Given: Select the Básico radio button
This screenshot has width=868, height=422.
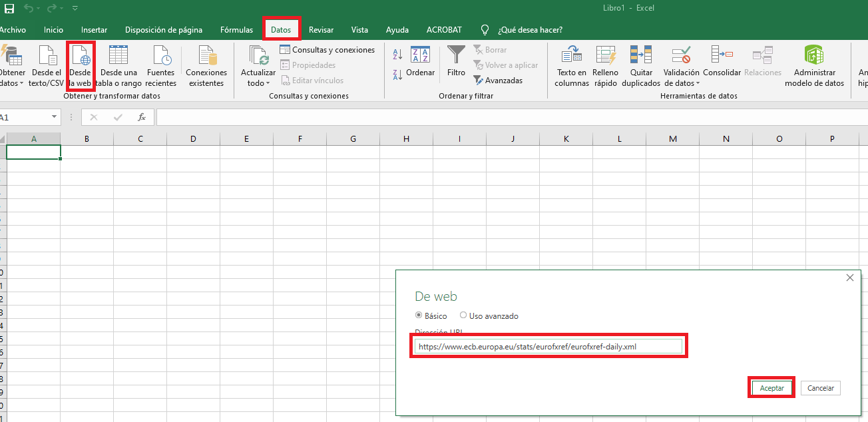Looking at the screenshot, I should point(419,316).
